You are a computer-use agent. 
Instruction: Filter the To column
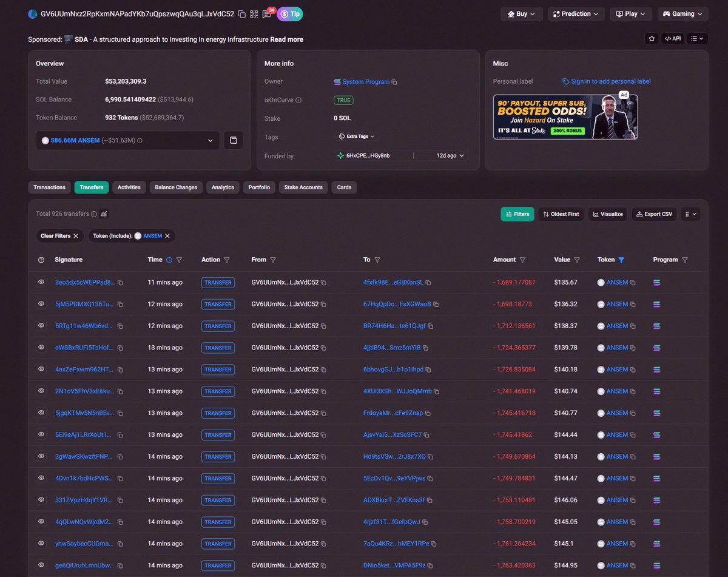coord(377,260)
